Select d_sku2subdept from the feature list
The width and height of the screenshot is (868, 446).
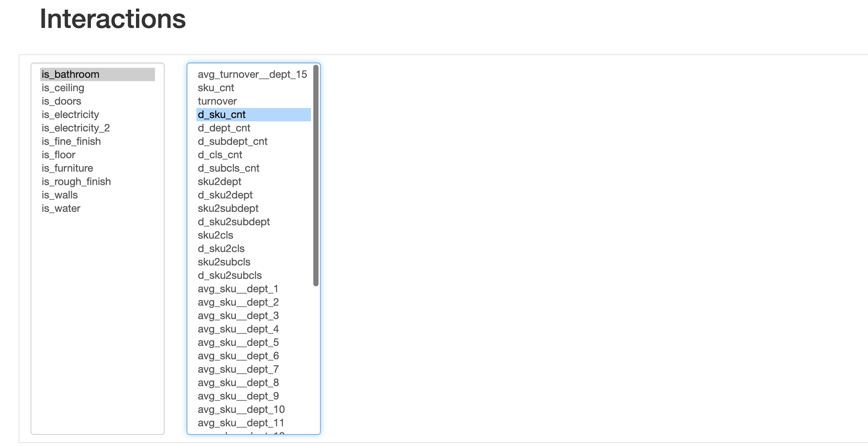[x=234, y=222]
